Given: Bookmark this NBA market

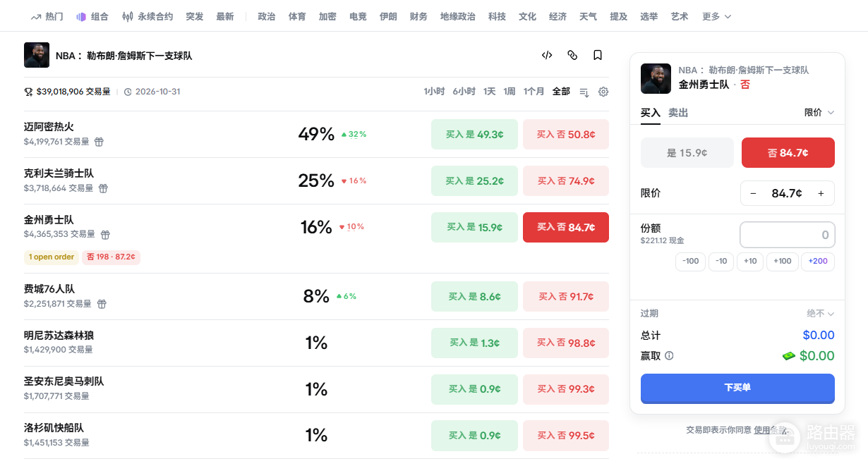Looking at the screenshot, I should click(x=598, y=55).
